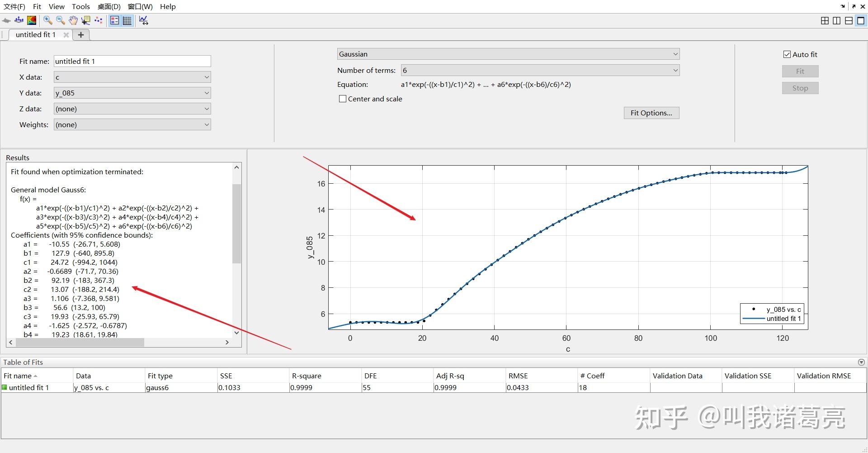Image resolution: width=868 pixels, height=453 pixels.
Task: Select the 2x2 subplot layout icon
Action: 825,20
